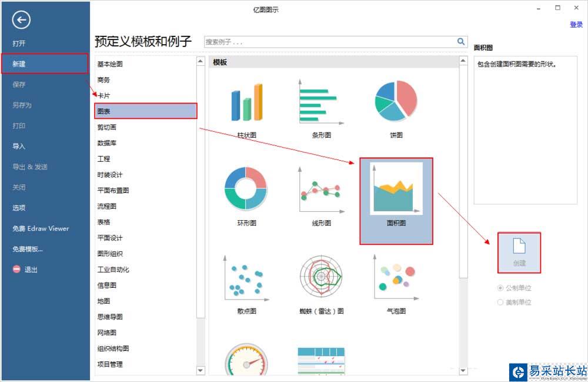This screenshot has height=382, width=588.
Task: Click template pane scroll-down arrow
Action: tap(463, 370)
